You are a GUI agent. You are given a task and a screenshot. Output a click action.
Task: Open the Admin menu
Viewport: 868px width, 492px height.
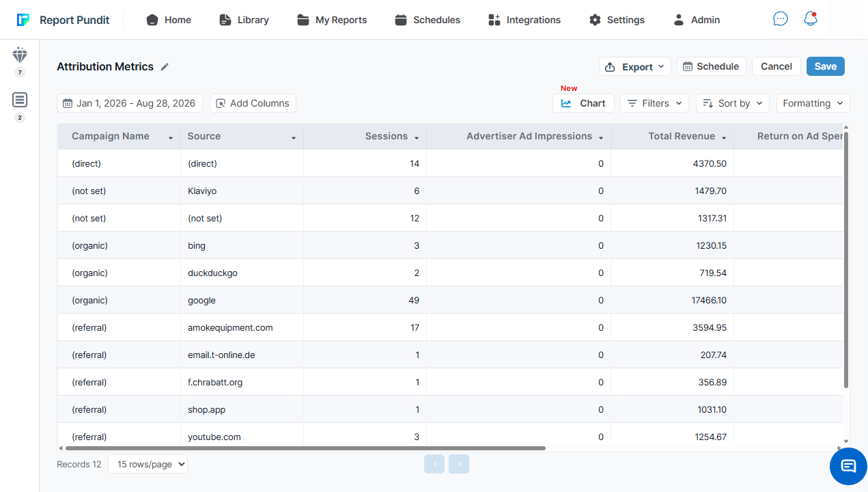click(697, 20)
